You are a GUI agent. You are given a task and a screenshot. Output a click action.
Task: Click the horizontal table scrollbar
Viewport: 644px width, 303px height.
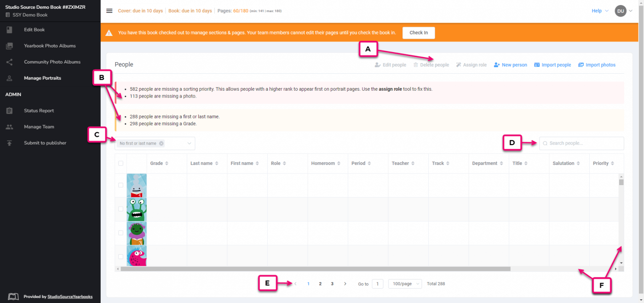coord(315,269)
